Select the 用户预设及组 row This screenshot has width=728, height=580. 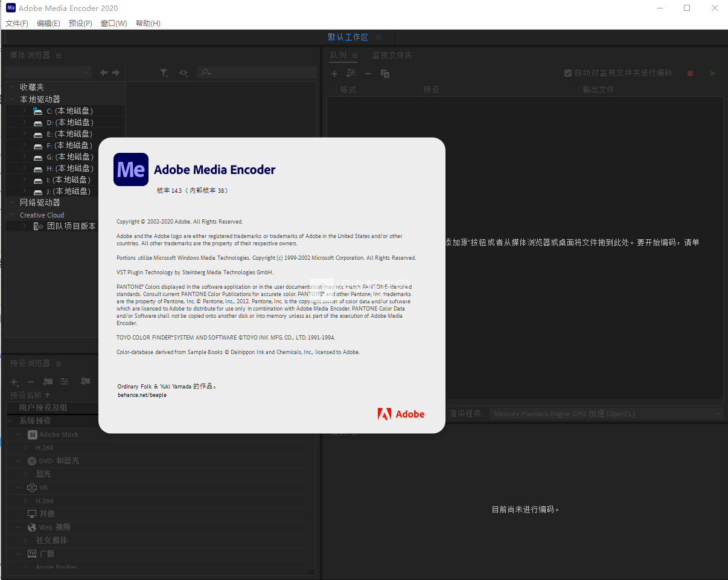53,408
